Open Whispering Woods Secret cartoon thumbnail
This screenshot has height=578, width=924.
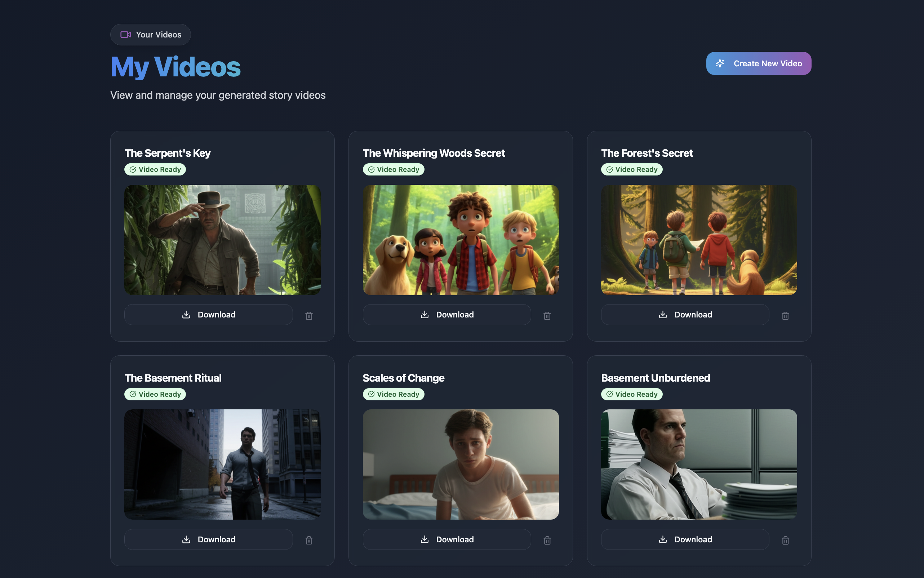point(460,240)
